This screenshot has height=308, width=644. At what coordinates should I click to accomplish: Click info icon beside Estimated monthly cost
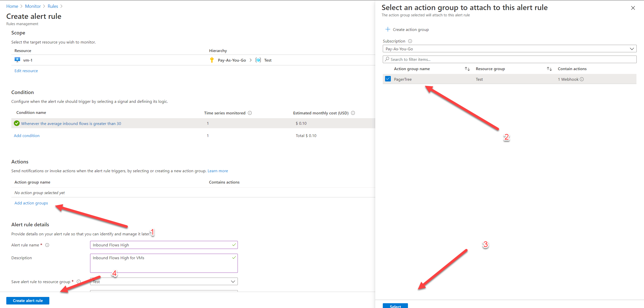pyautogui.click(x=353, y=113)
